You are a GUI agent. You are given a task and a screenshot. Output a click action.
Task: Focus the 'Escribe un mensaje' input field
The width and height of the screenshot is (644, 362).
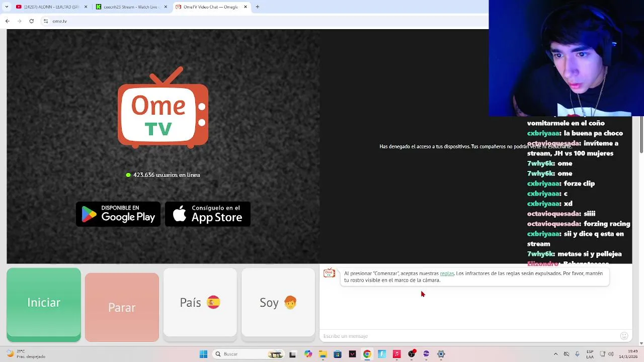point(470,336)
